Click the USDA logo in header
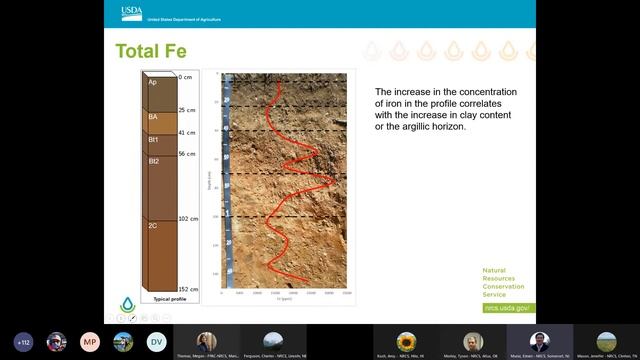Viewport: 640px width, 360px height. (132, 13)
